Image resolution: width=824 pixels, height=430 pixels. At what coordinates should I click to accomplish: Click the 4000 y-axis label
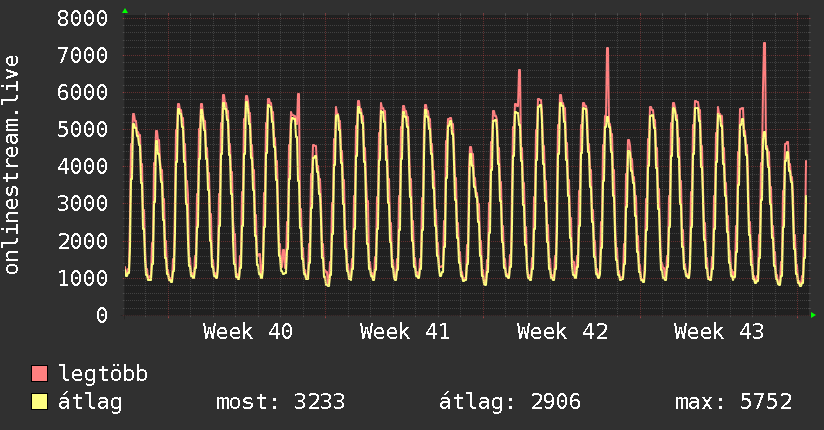coord(83,167)
